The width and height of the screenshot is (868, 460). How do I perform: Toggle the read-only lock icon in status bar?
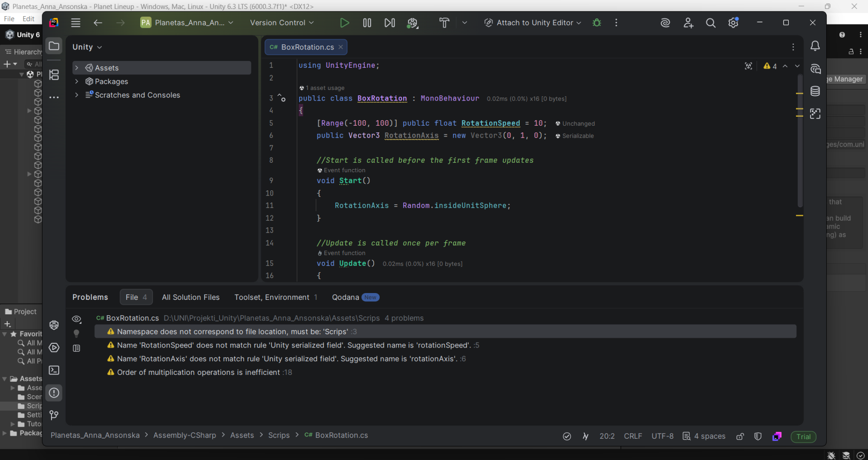[740, 436]
